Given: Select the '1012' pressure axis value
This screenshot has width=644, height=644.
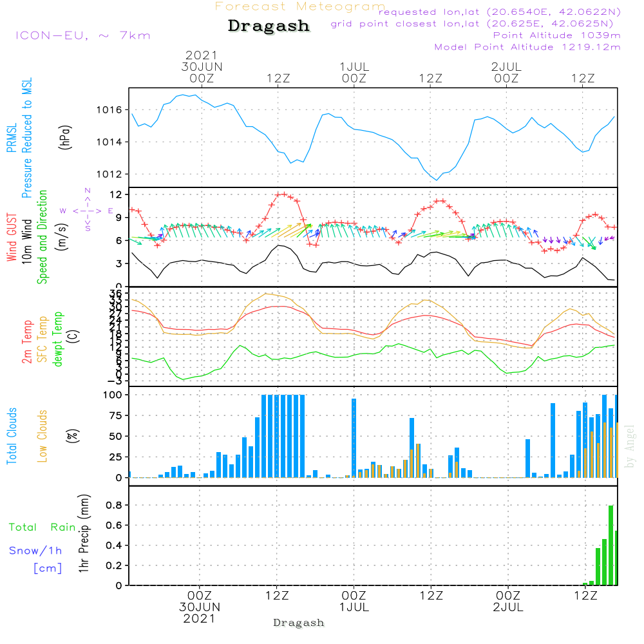Looking at the screenshot, I should click(109, 174).
